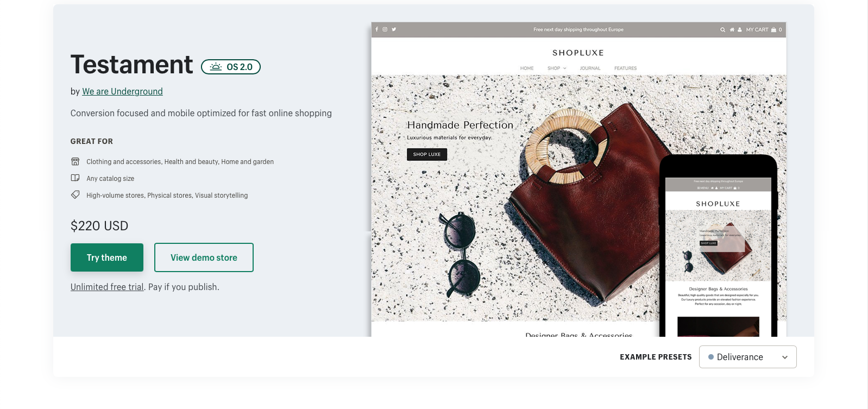Click the storefront icon beside Clothing and accessories
The image size is (868, 409).
[x=76, y=161]
